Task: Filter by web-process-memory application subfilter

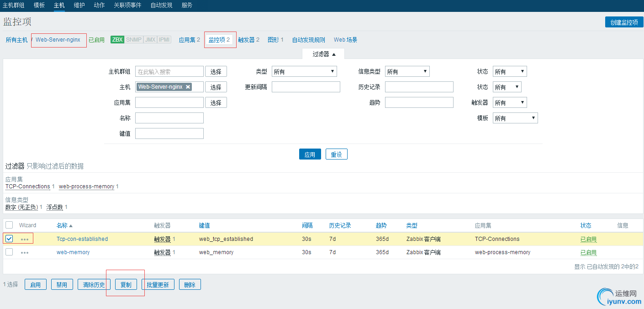Action: point(86,186)
